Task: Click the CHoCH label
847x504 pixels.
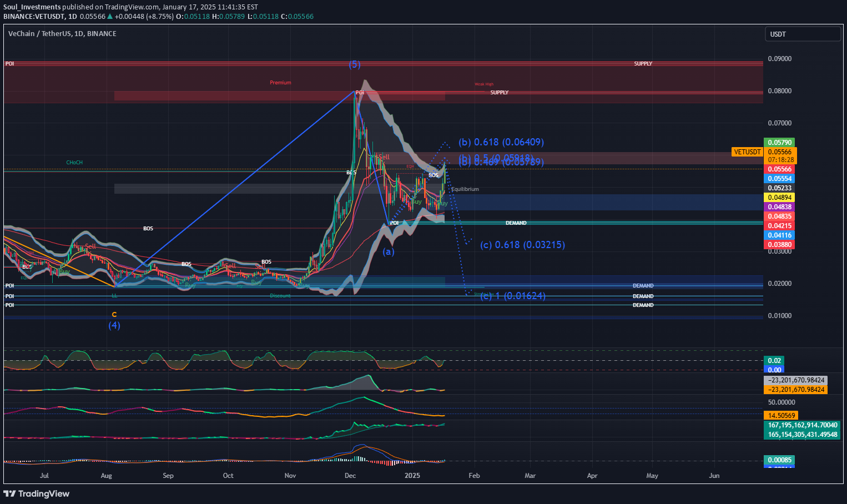Action: (74, 163)
